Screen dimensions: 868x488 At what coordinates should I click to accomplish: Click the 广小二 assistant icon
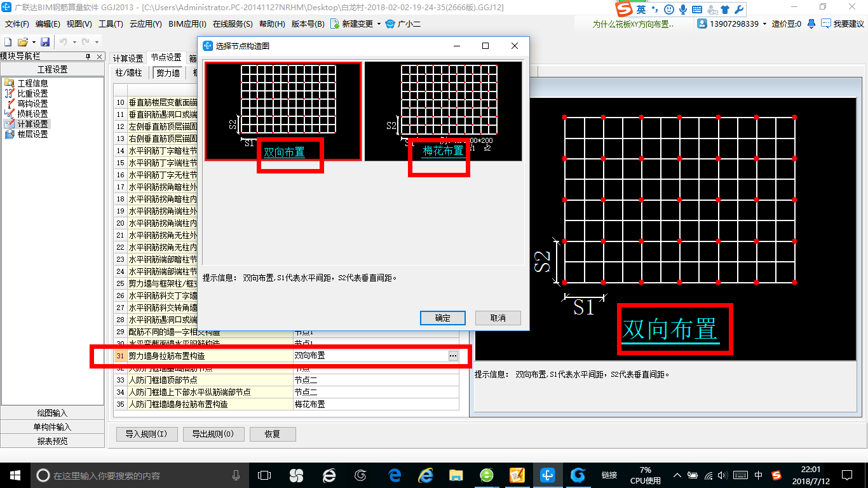coord(390,24)
